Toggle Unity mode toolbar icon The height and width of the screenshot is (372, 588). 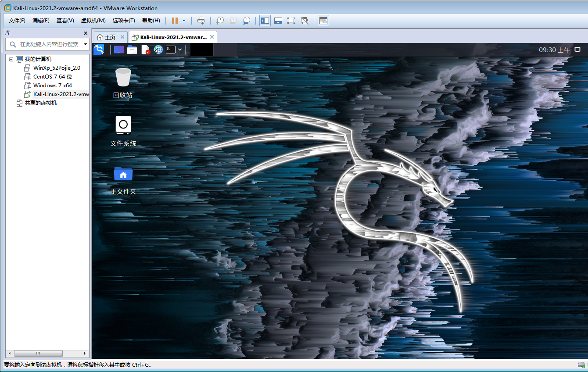tap(305, 21)
